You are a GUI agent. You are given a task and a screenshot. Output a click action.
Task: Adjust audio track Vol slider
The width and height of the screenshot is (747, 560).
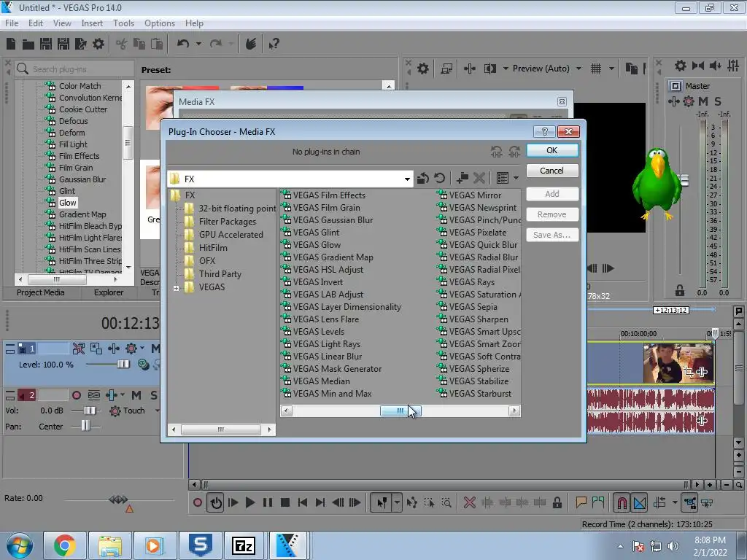pos(90,411)
